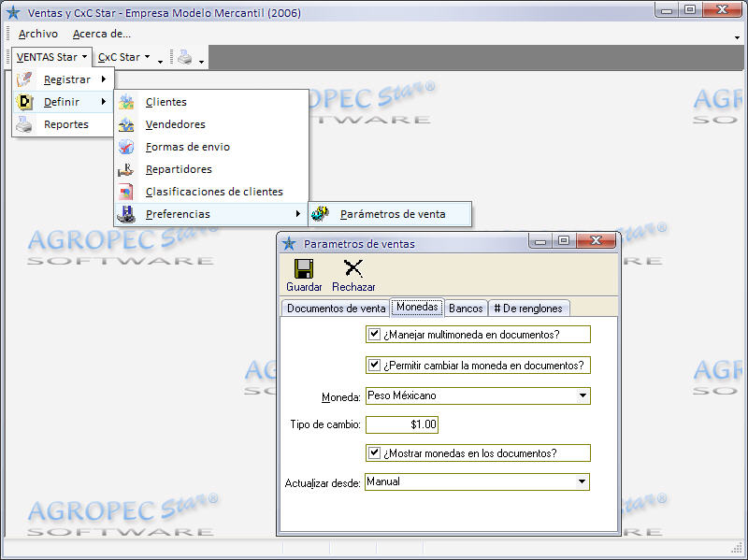The image size is (748, 560).
Task: Open the printer toolbar options arrow
Action: coord(201,62)
